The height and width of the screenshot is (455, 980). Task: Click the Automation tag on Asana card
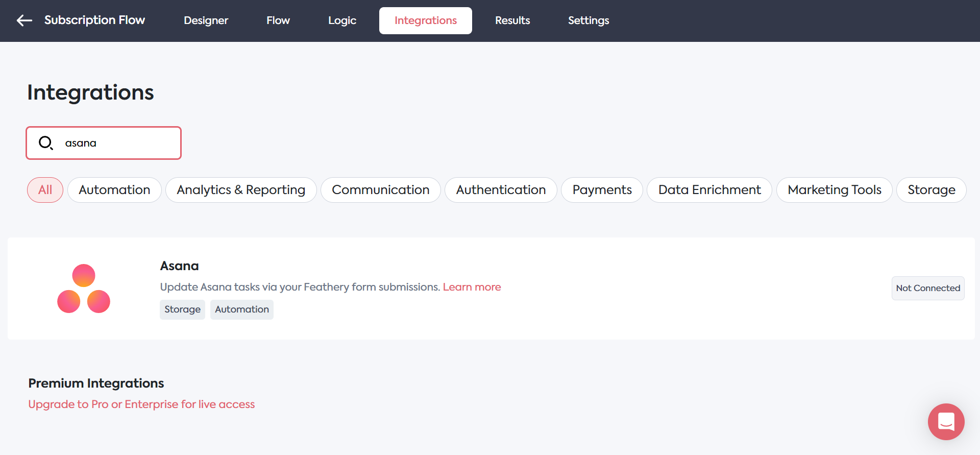pos(242,309)
